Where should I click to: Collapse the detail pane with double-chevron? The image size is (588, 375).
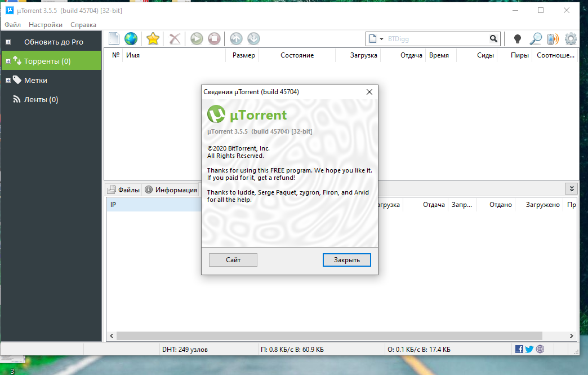tap(572, 189)
